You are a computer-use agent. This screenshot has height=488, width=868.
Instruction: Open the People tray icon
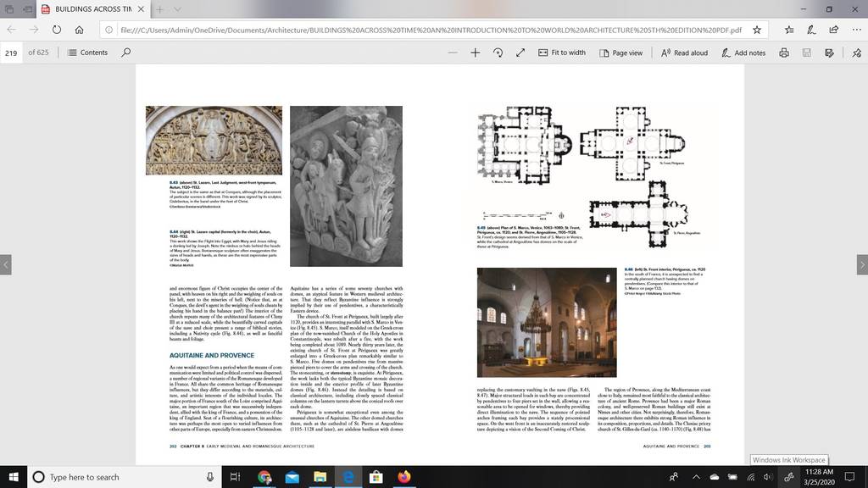pos(674,477)
